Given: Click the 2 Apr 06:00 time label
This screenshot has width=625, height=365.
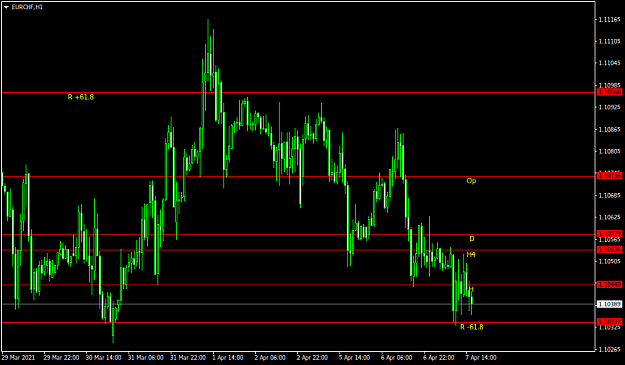Looking at the screenshot, I should [270, 358].
